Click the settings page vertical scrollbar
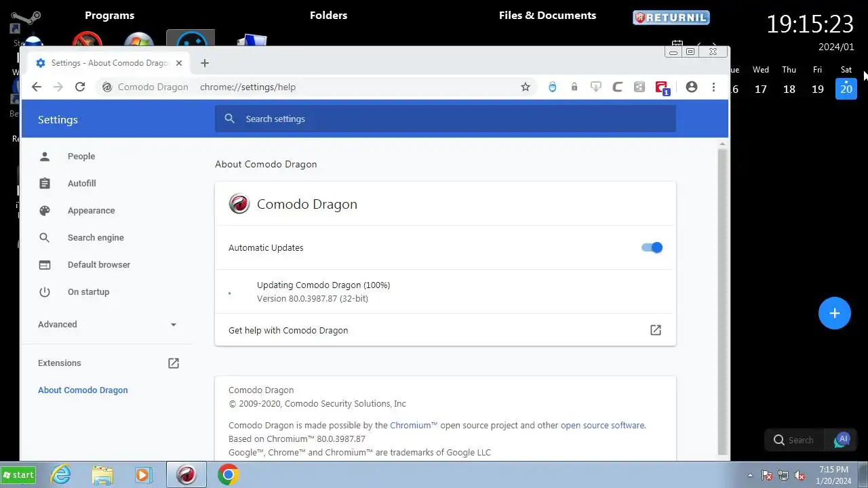Viewport: 868px width, 488px height. 723,302
